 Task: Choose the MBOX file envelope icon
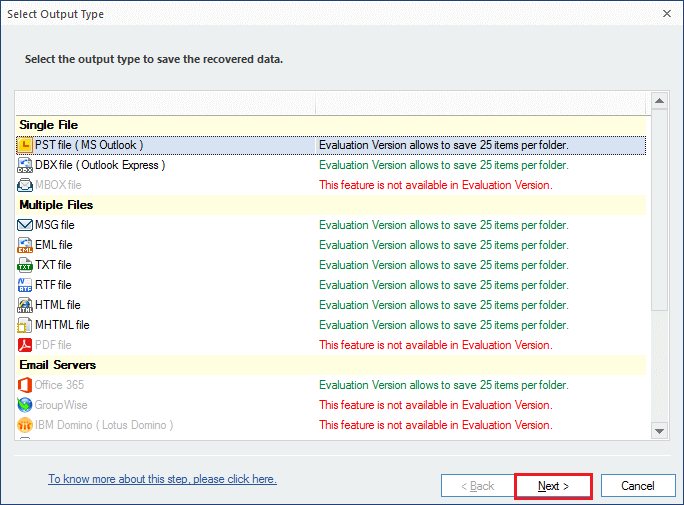[25, 185]
